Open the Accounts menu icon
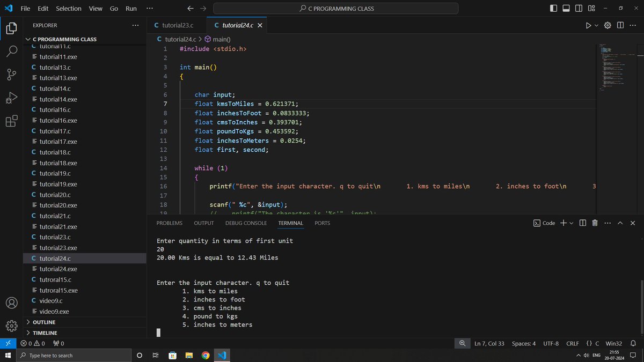644x362 pixels. coord(11,302)
